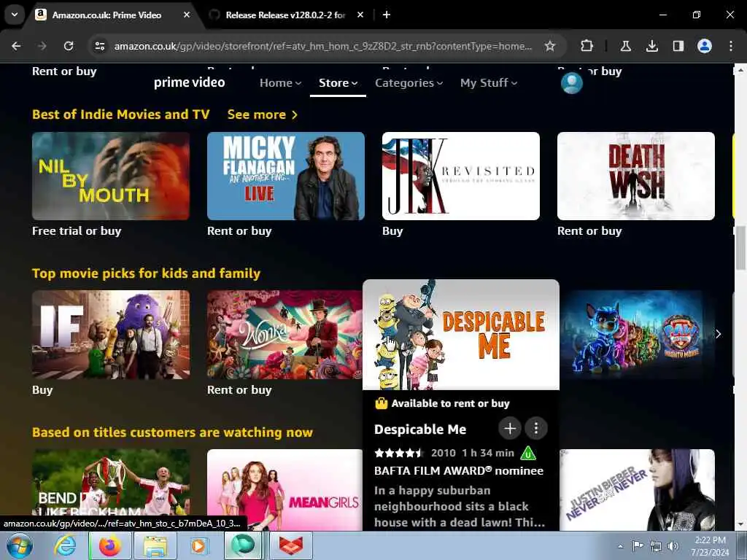Open the browser extensions puzzle icon
Image resolution: width=747 pixels, height=560 pixels.
[587, 46]
